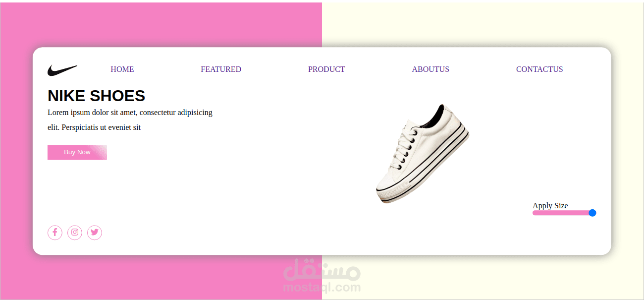Open the CONTACTUS nav link

(539, 69)
